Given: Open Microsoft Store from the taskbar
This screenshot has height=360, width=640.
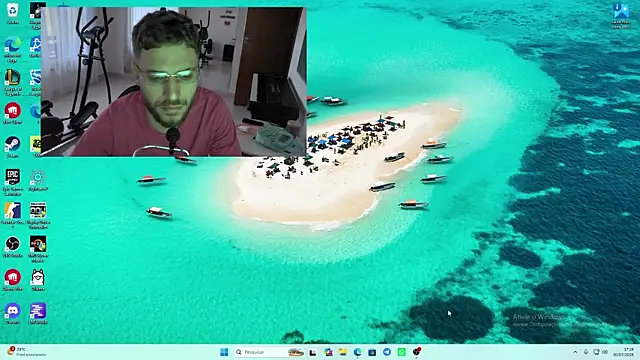Looking at the screenshot, I should (x=372, y=352).
